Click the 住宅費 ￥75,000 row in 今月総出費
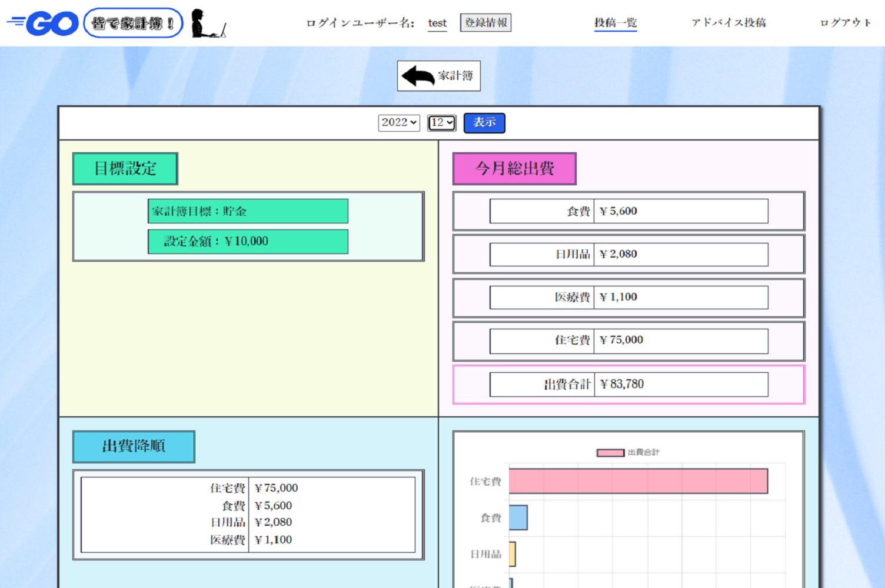The width and height of the screenshot is (885, 588). [628, 340]
